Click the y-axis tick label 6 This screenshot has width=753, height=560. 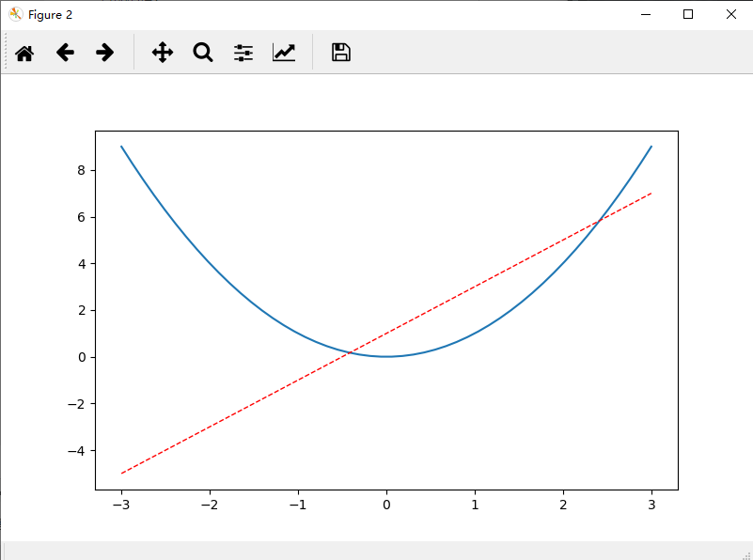pyautogui.click(x=81, y=217)
